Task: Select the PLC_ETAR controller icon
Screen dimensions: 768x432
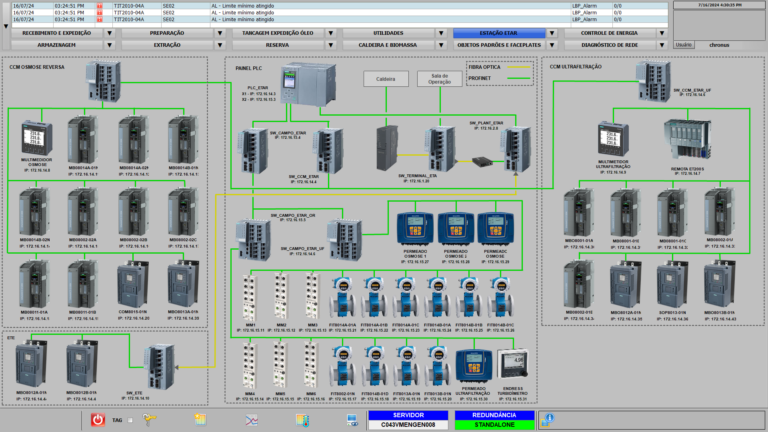Action: (309, 84)
